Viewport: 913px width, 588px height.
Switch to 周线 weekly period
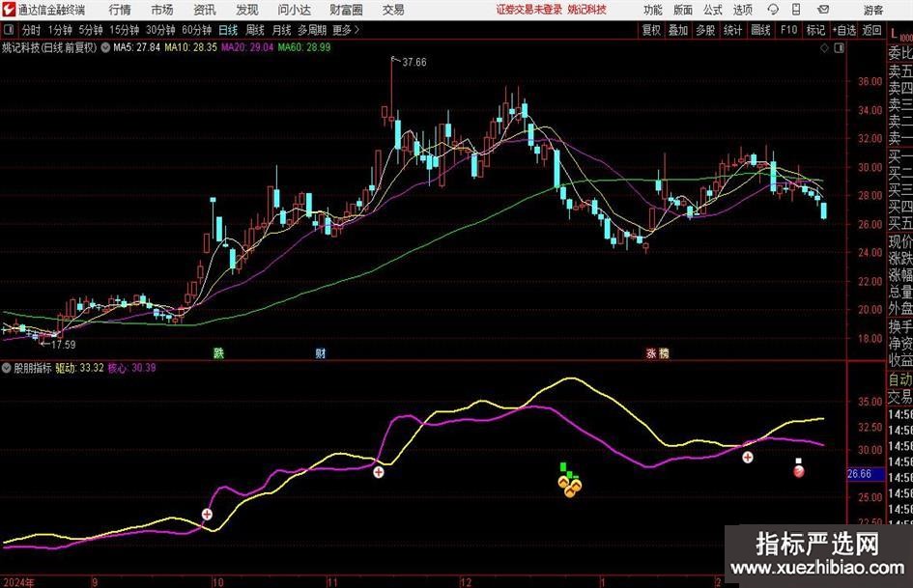point(255,30)
